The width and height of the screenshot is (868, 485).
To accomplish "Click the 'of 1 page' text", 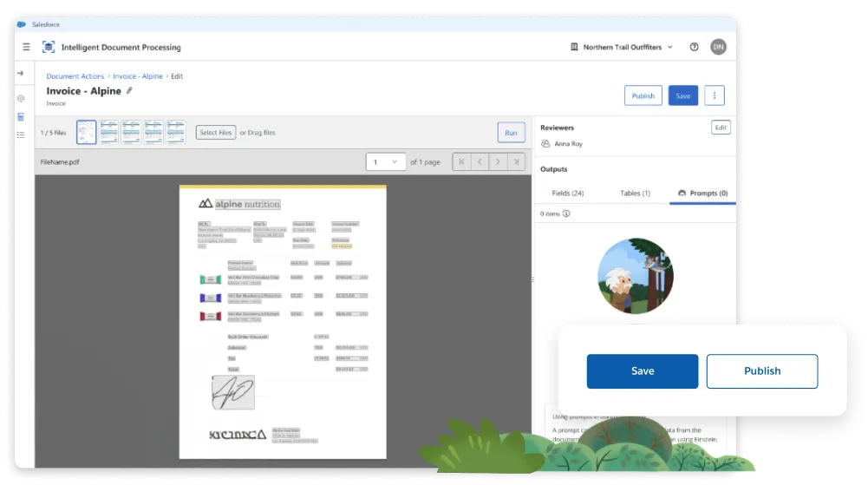I will tap(425, 162).
